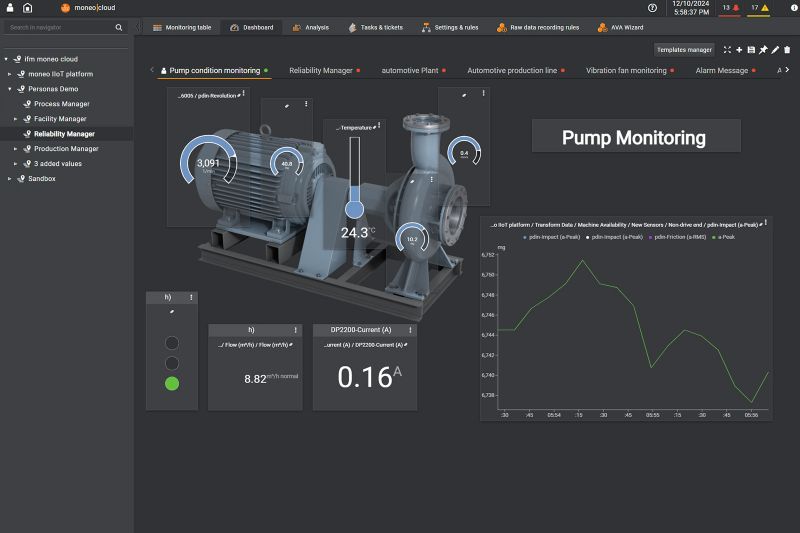Expand the Facility Manager tree node
Image resolution: width=800 pixels, height=533 pixels.
point(16,119)
